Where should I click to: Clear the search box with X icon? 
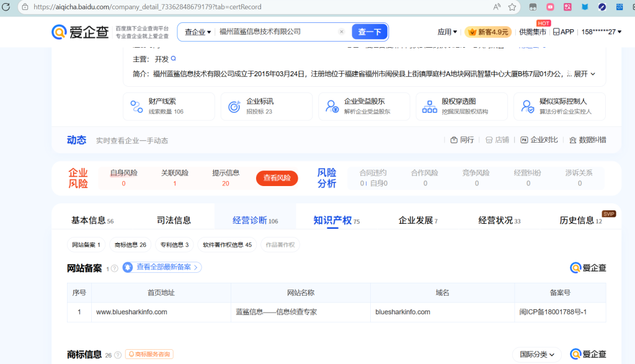[x=341, y=32]
